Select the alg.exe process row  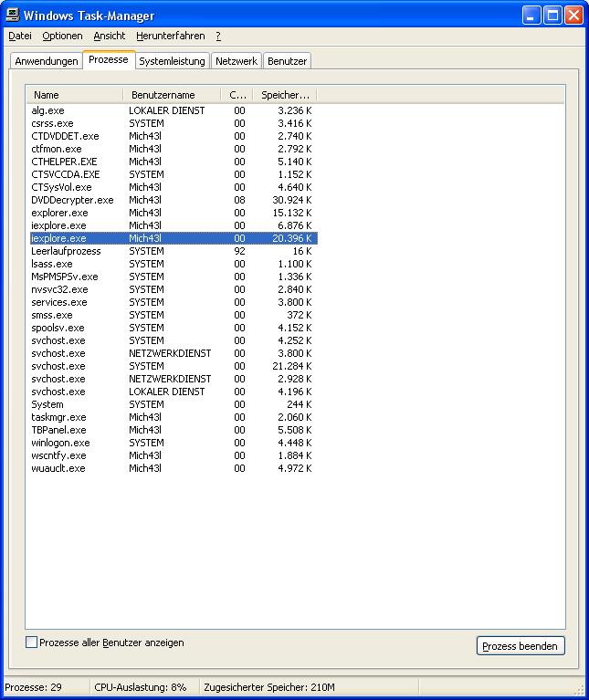(x=174, y=110)
